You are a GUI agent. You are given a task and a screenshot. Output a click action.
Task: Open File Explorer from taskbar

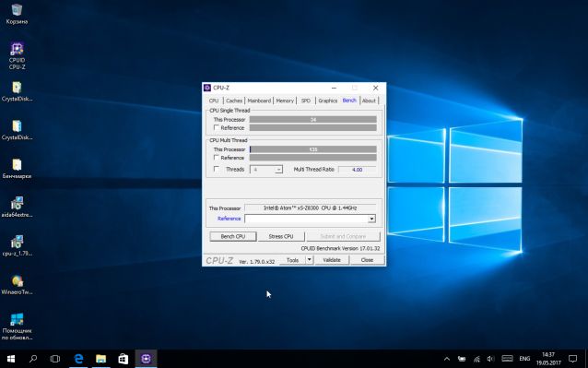100,359
